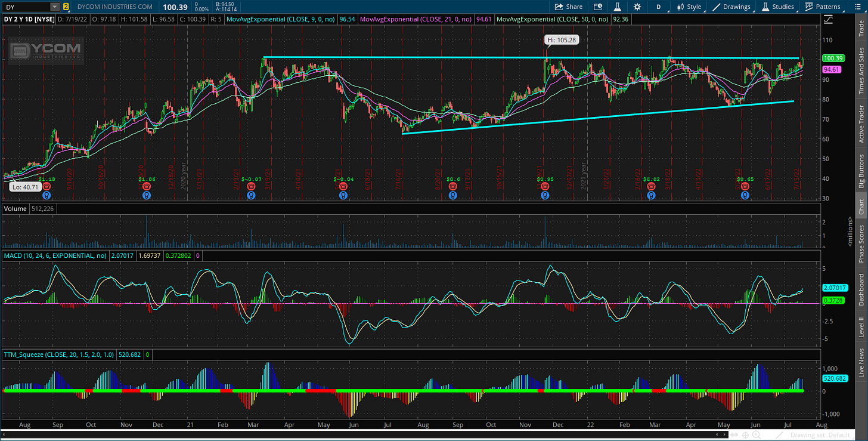Click the 'Hi: 105.28' price bubble
The width and height of the screenshot is (868, 441).
tap(562, 40)
